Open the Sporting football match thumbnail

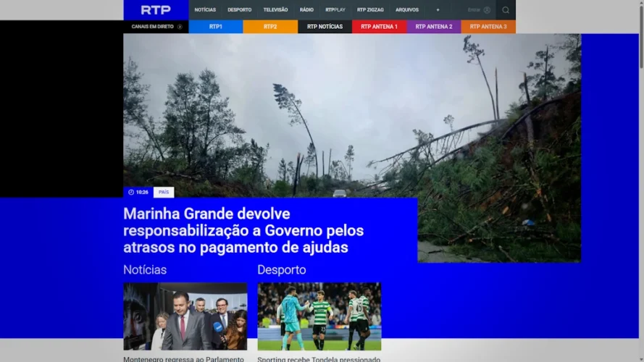[319, 316]
